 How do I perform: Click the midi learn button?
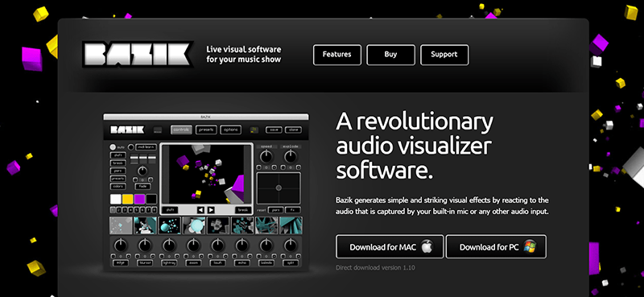point(146,147)
